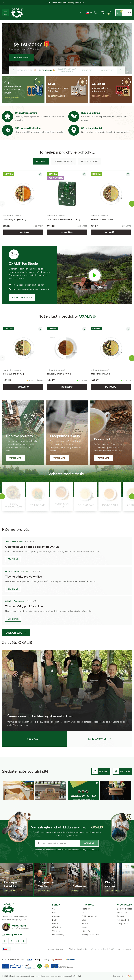Image resolution: width=134 pixels, height=980 pixels.
Task: Switch to the DOPORUČUJEME tab
Action: point(90,161)
